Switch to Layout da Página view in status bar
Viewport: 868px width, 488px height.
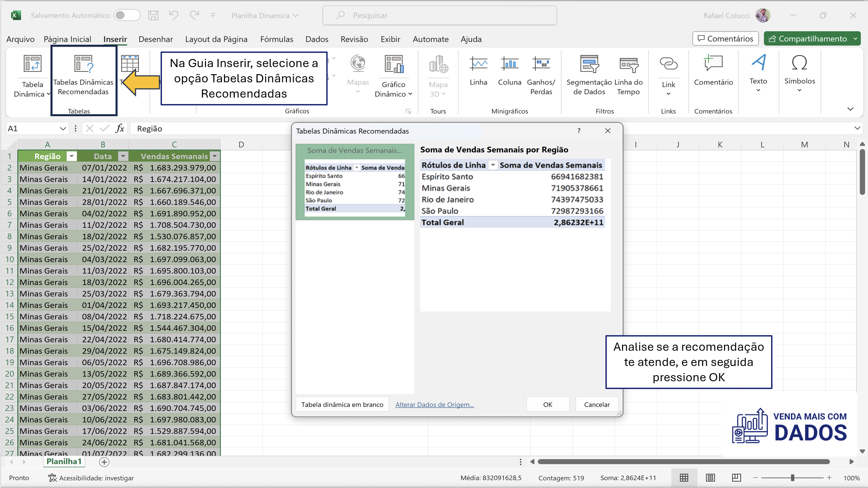point(710,477)
